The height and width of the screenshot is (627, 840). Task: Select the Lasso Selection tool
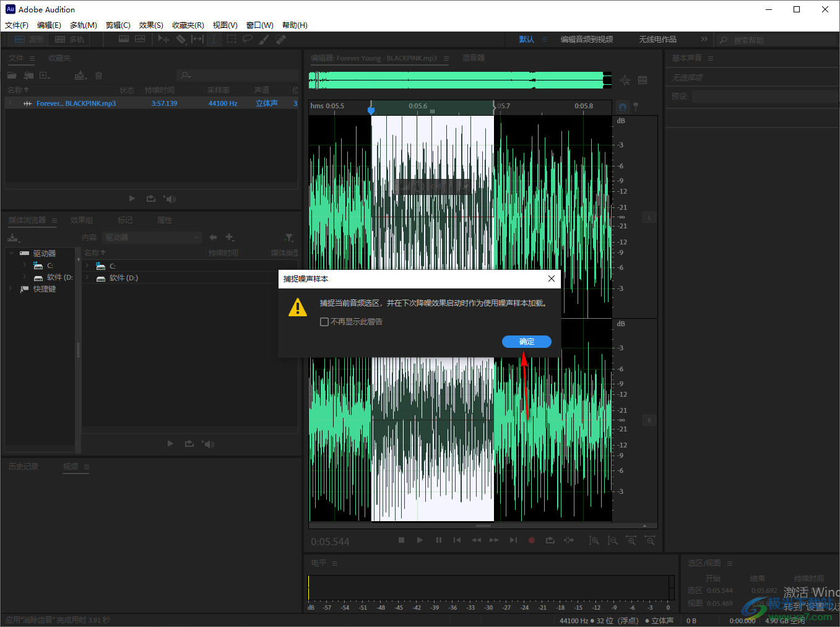[x=248, y=39]
